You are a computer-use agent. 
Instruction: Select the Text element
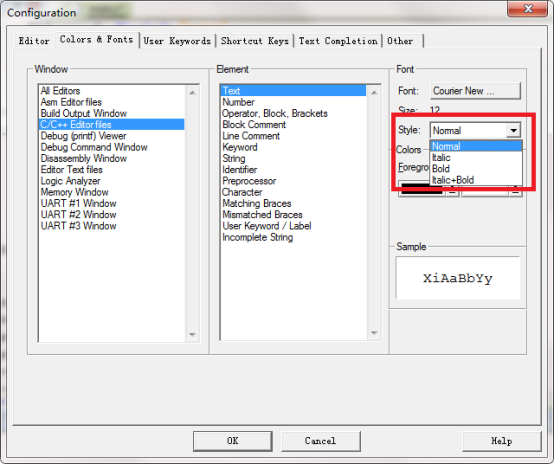coord(294,90)
